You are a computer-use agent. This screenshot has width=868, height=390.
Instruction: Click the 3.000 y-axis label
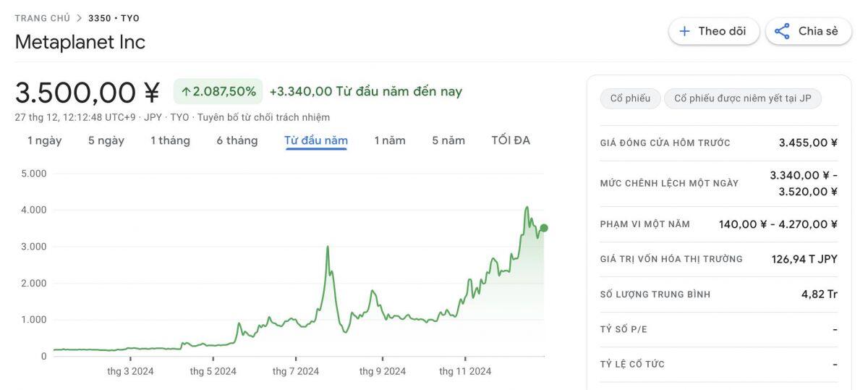click(x=34, y=247)
